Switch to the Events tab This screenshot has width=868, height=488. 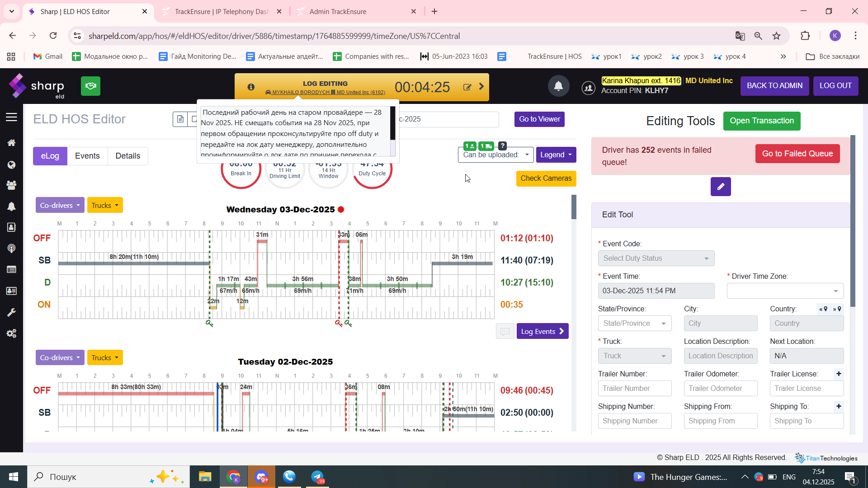[x=87, y=156]
